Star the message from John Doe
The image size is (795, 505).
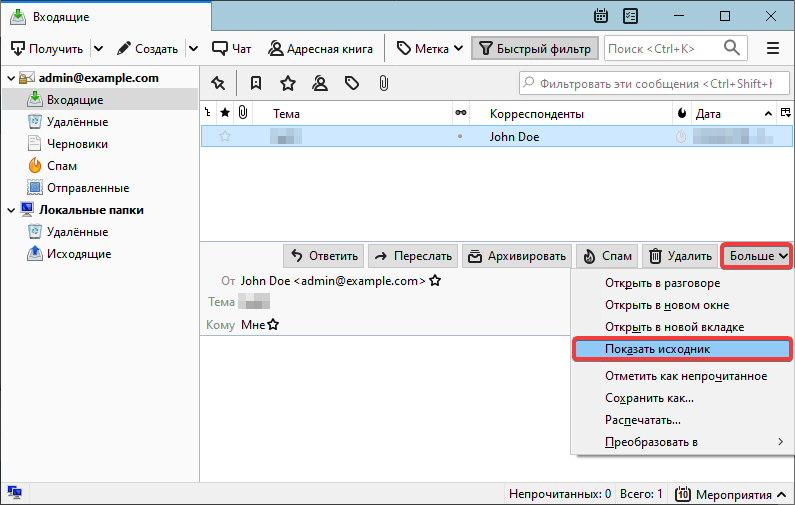pyautogui.click(x=225, y=137)
